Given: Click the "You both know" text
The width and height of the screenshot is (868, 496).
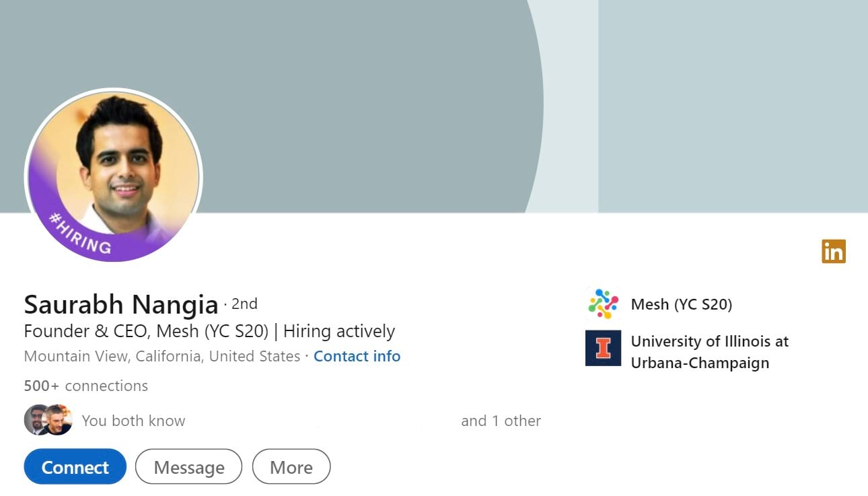Looking at the screenshot, I should pos(133,421).
